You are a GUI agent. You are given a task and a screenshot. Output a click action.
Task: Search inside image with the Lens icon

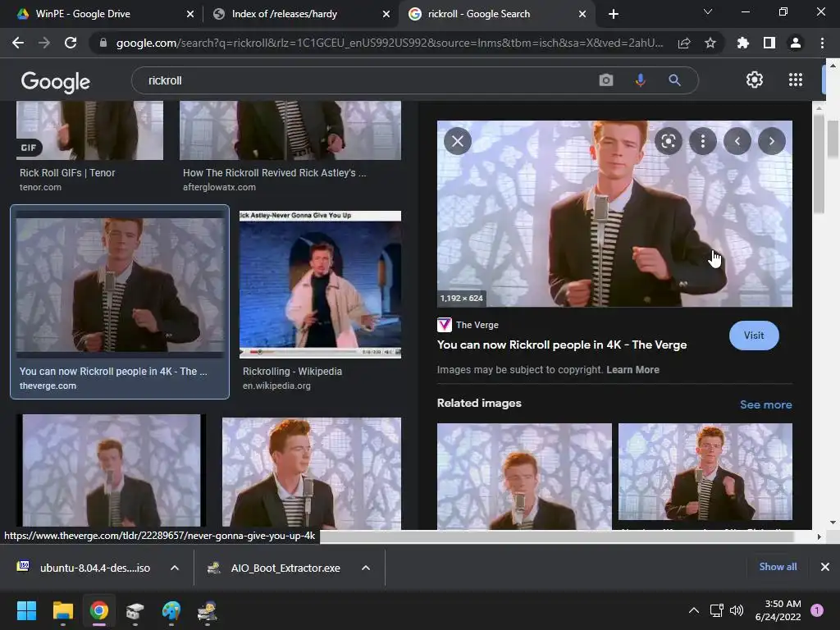[x=668, y=141]
